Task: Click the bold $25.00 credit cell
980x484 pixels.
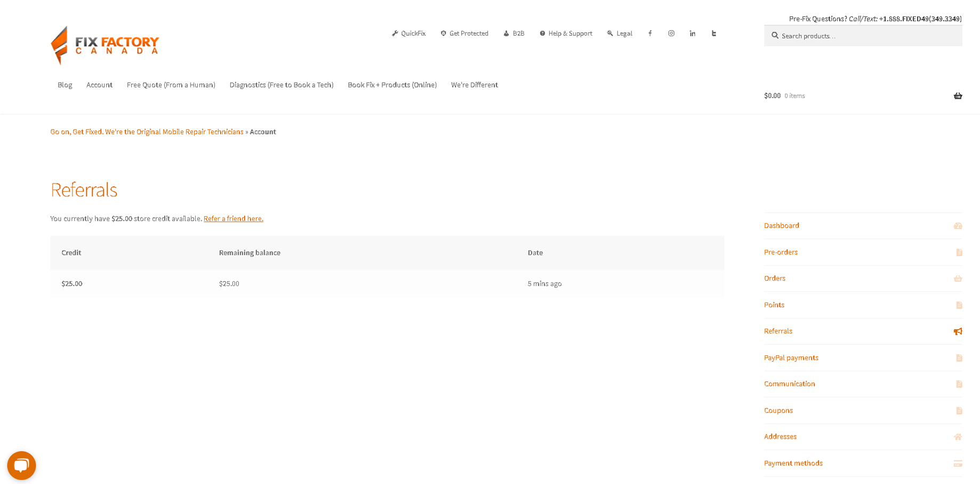Action: (72, 284)
